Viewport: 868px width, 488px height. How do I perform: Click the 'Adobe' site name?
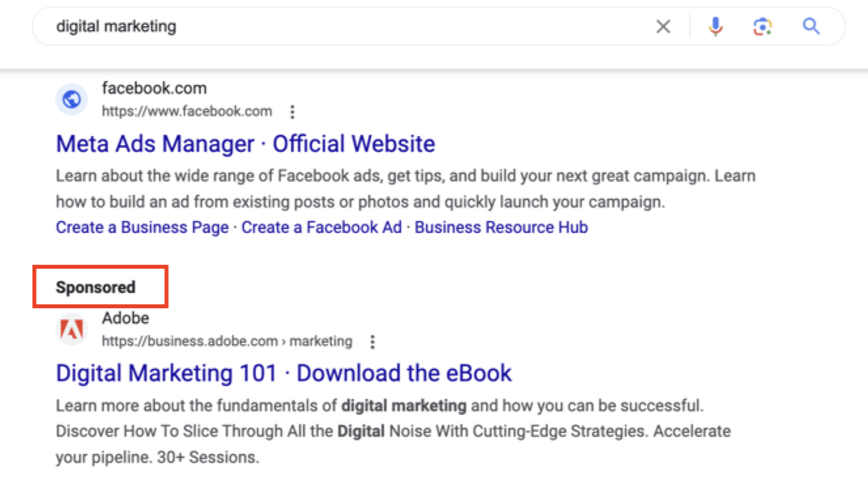click(125, 318)
